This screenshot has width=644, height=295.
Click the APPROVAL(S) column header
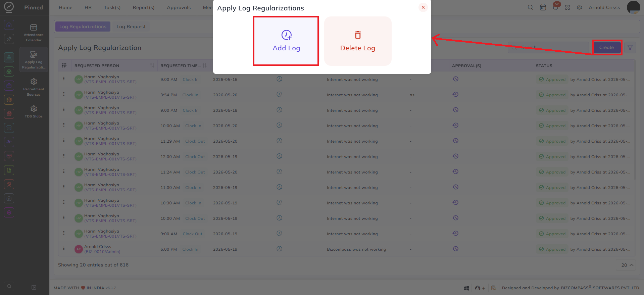[x=466, y=66]
